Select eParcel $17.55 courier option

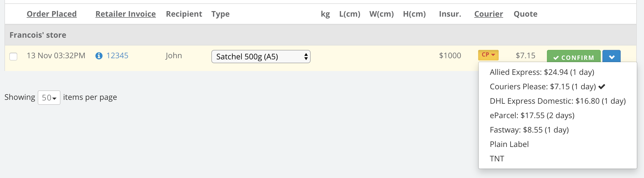click(532, 115)
